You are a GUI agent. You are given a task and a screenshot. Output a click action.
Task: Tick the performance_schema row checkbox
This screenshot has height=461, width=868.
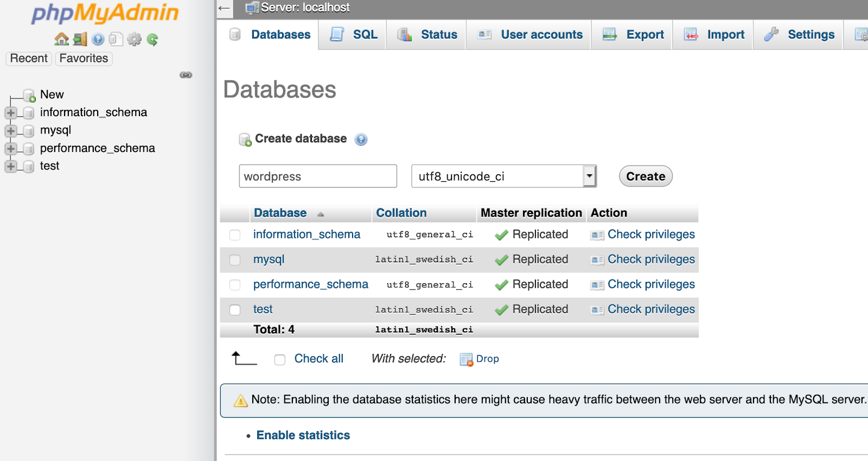(235, 285)
